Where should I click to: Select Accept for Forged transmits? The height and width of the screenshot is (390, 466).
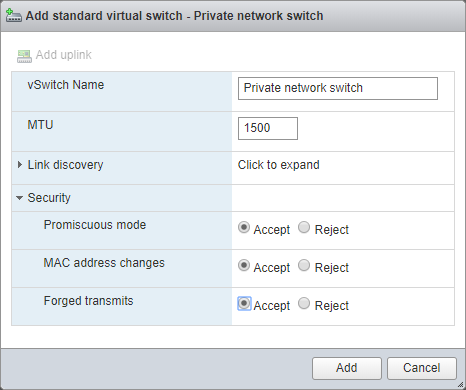244,303
